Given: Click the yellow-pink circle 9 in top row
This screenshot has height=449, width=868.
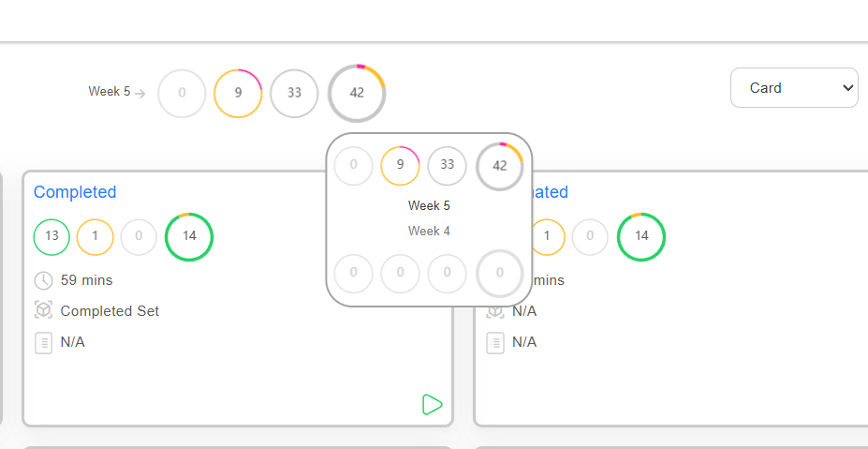Looking at the screenshot, I should tap(238, 93).
